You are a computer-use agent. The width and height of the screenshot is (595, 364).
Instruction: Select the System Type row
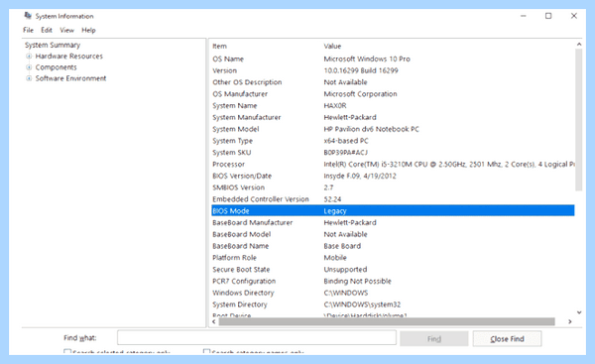click(393, 141)
